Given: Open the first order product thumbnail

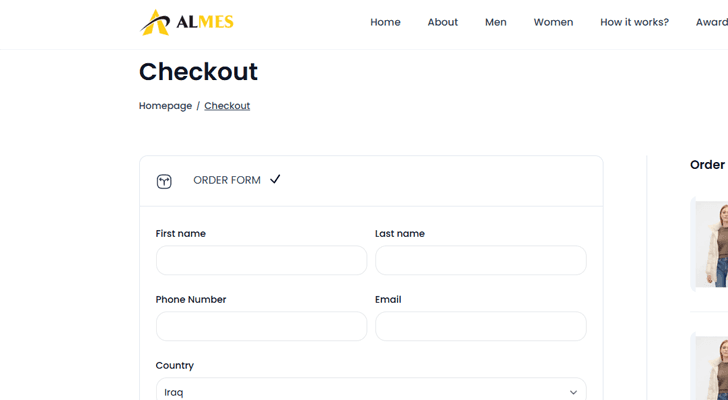Looking at the screenshot, I should (712, 244).
